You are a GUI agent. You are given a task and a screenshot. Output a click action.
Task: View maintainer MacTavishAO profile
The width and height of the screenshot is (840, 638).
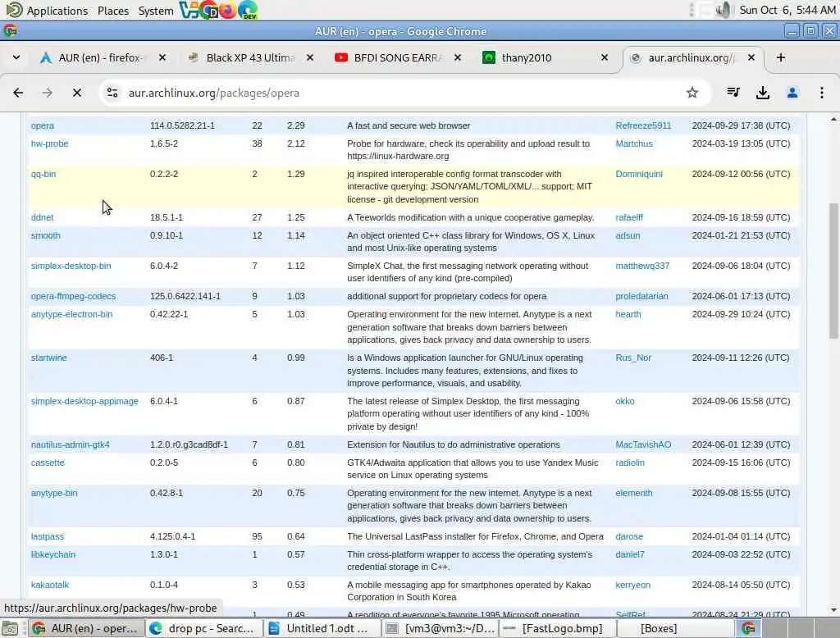click(643, 444)
